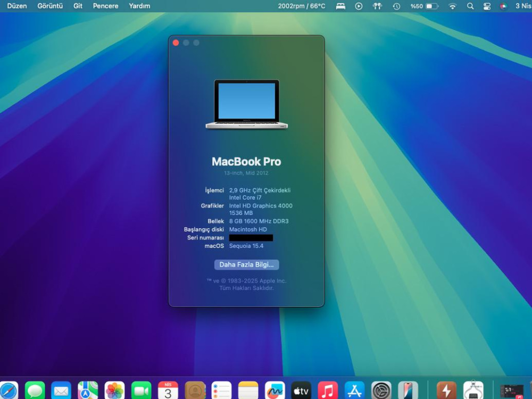The image size is (532, 399).
Task: Click the 3 Nis date in menu bar
Action: click(523, 6)
